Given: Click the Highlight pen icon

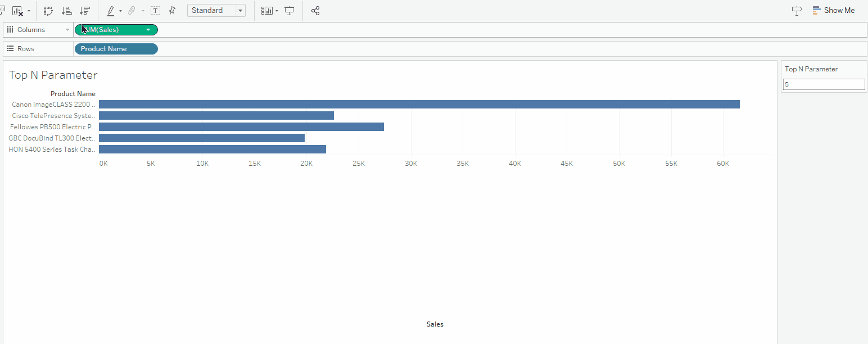Looking at the screenshot, I should point(111,11).
